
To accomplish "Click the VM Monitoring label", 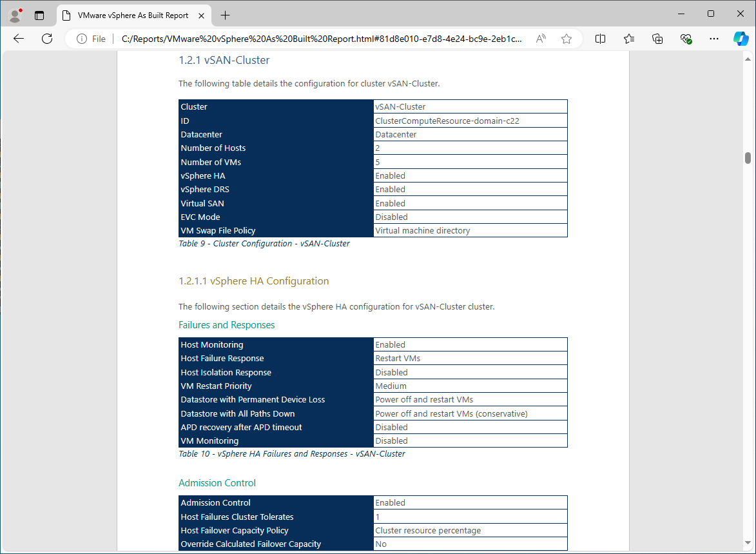I will point(209,440).
